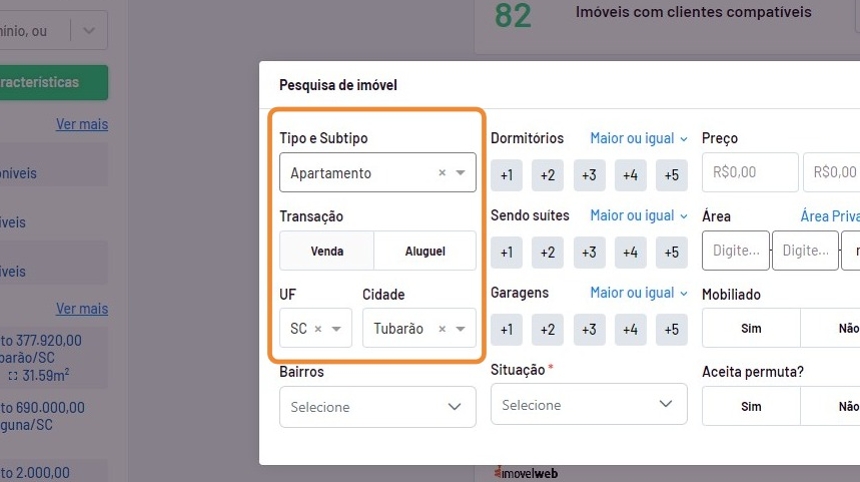Select +2 for Sendo suítes

(547, 253)
